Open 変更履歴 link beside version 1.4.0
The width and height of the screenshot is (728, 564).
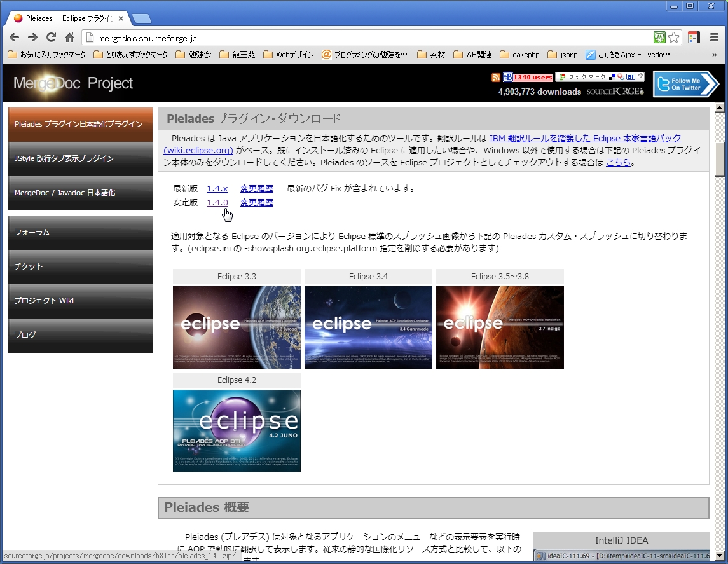coord(257,202)
